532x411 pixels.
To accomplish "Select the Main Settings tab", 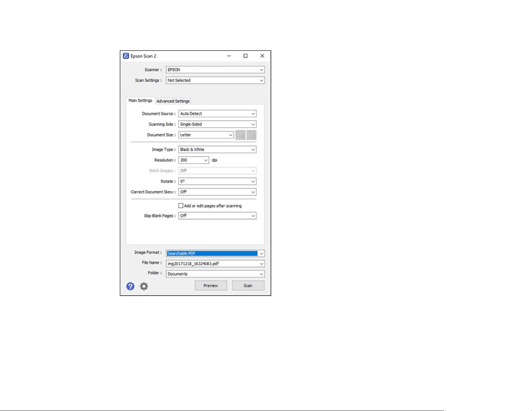I will tap(140, 100).
